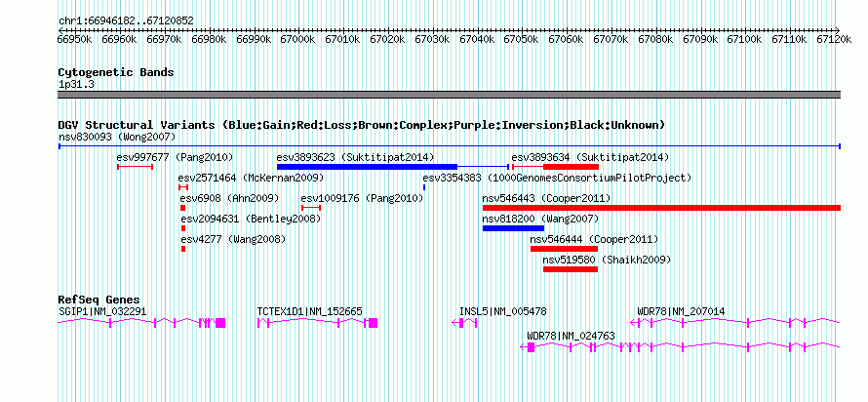Image resolution: width=868 pixels, height=402 pixels.
Task: Select the long blue nsv830093 gain line
Action: 449,146
